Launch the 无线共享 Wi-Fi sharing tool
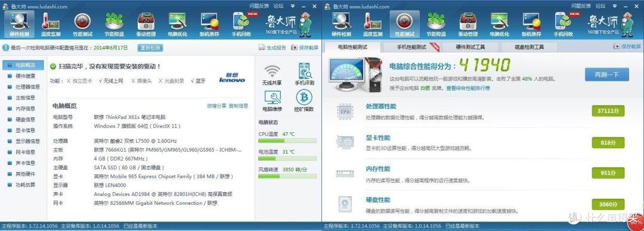This screenshot has height=231, width=644. [x=272, y=74]
